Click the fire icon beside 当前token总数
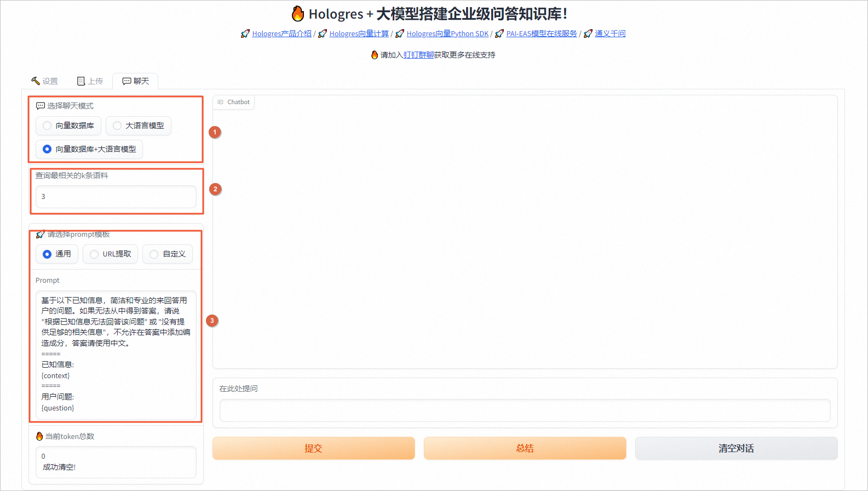This screenshot has width=868, height=491. (39, 436)
